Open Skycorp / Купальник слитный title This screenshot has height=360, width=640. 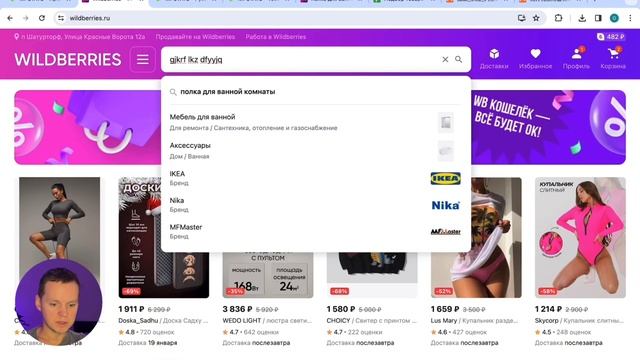click(x=579, y=321)
